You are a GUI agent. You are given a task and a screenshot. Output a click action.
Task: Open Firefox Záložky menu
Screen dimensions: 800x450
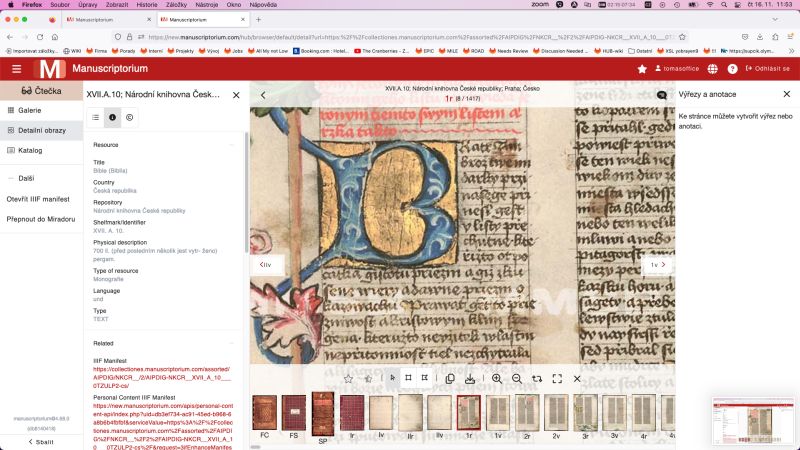(177, 5)
